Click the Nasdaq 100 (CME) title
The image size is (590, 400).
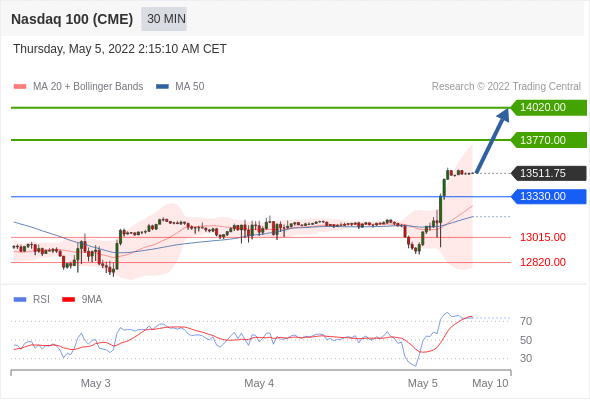click(72, 19)
